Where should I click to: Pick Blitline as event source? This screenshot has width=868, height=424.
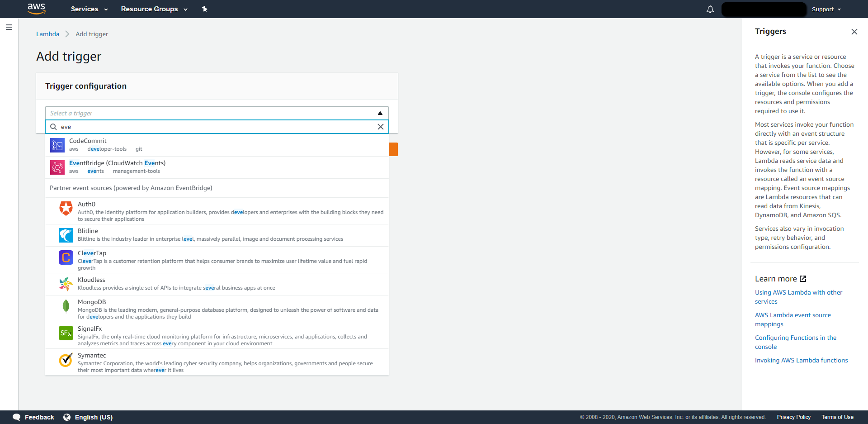217,235
